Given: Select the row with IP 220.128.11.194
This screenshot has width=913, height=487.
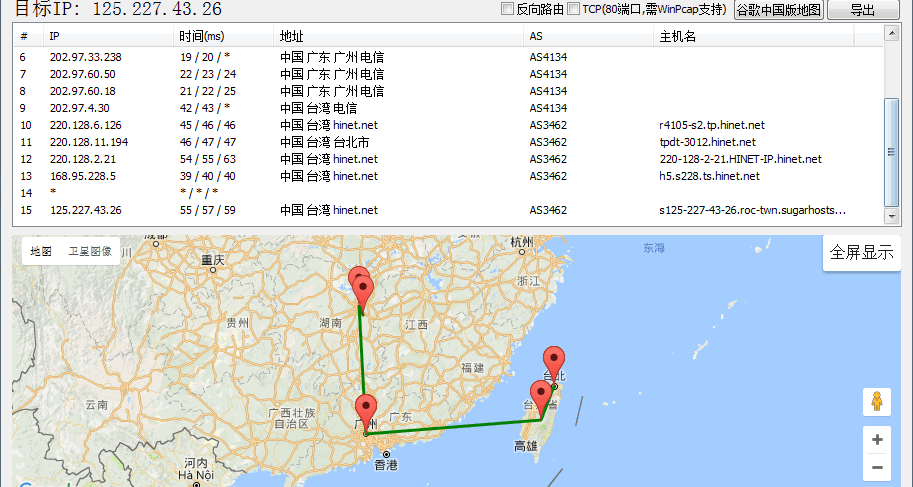Looking at the screenshot, I should (x=448, y=142).
